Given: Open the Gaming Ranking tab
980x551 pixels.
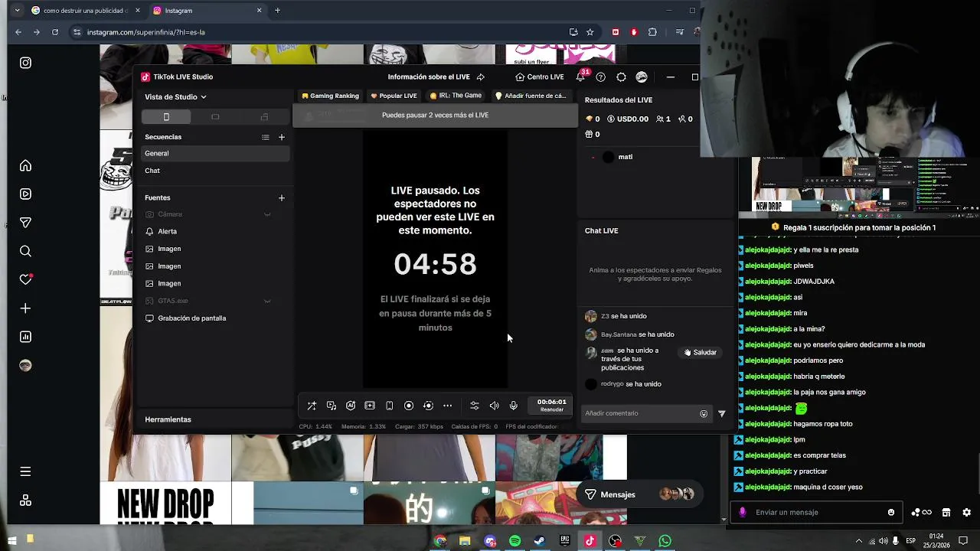Looking at the screenshot, I should [x=330, y=96].
